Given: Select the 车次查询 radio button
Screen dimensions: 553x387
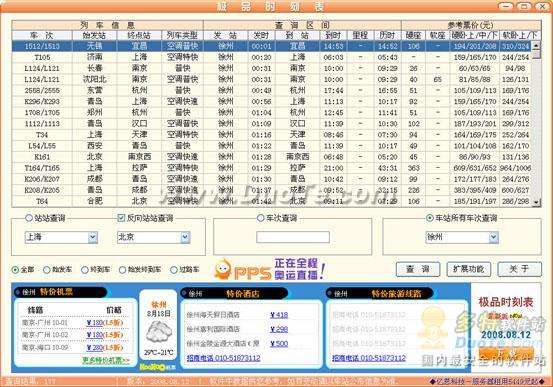Looking at the screenshot, I should [260, 218].
